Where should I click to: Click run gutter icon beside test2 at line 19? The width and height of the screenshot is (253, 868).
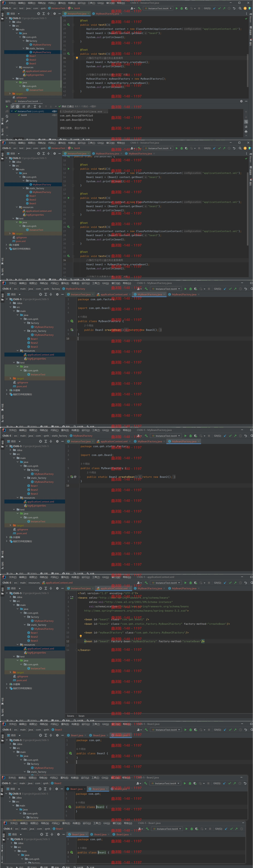(x=69, y=198)
